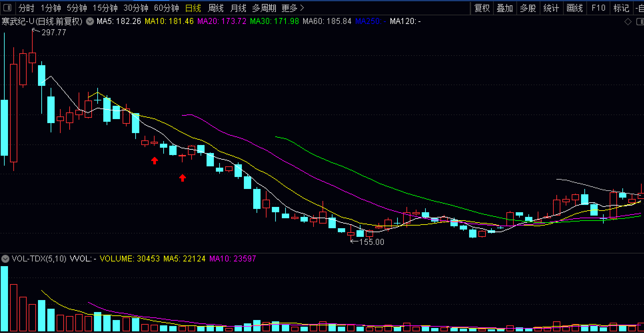Click the 叠加 overlay button
The width and height of the screenshot is (644, 333).
pyautogui.click(x=505, y=8)
